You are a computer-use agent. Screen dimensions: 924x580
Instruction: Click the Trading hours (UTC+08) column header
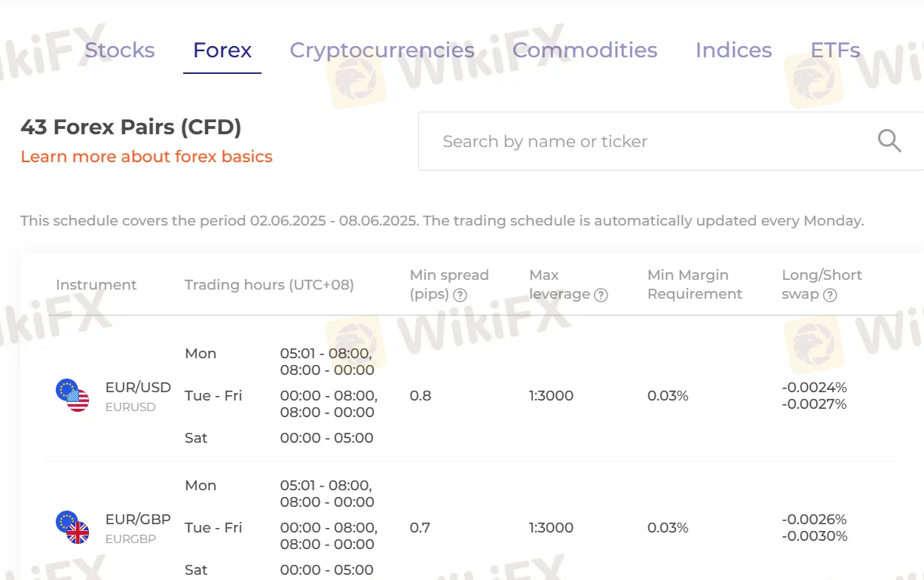tap(269, 285)
